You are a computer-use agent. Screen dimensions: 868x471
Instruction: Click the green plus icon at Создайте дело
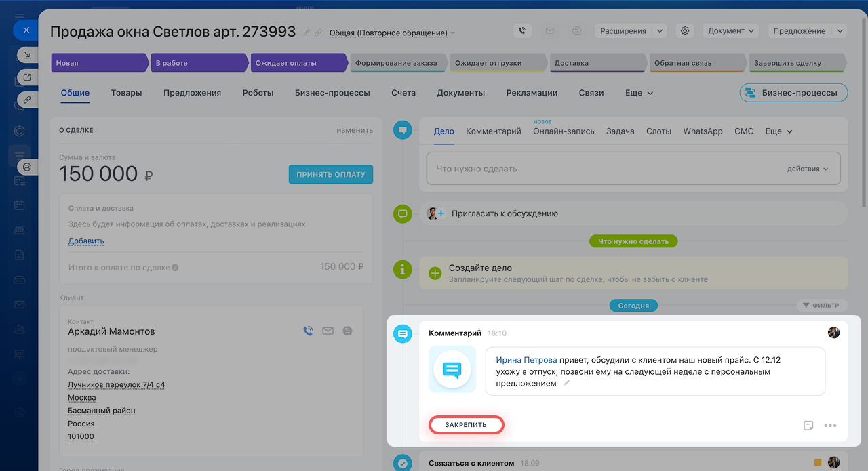pos(435,273)
